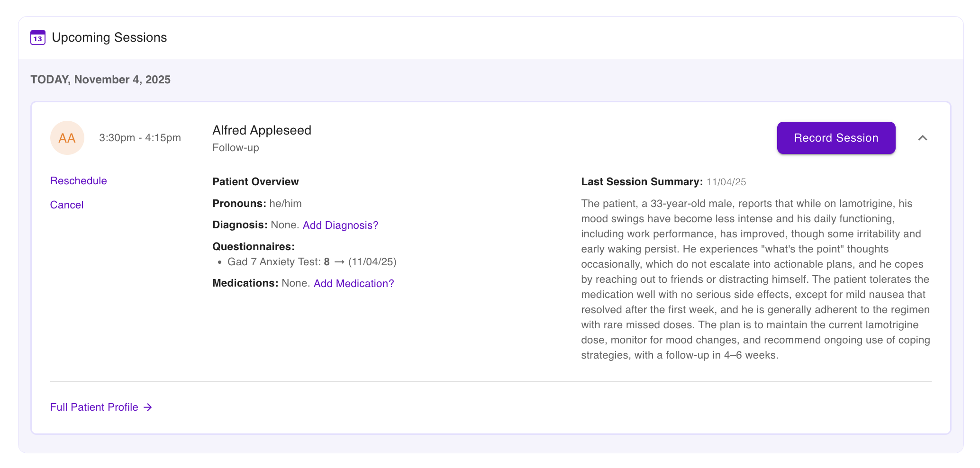Click the Upcoming Sessions heading
980x468 pixels.
[109, 37]
